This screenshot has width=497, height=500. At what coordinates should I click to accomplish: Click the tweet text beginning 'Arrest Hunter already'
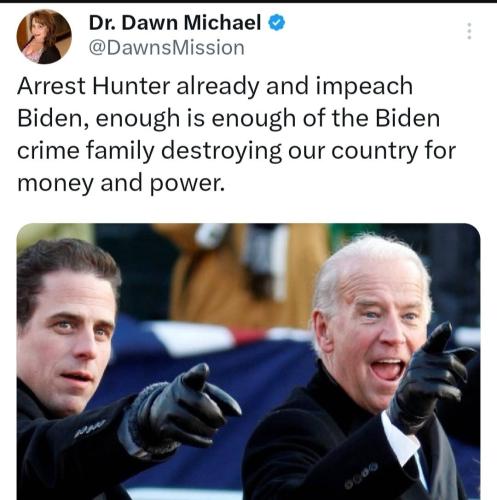coord(236,134)
